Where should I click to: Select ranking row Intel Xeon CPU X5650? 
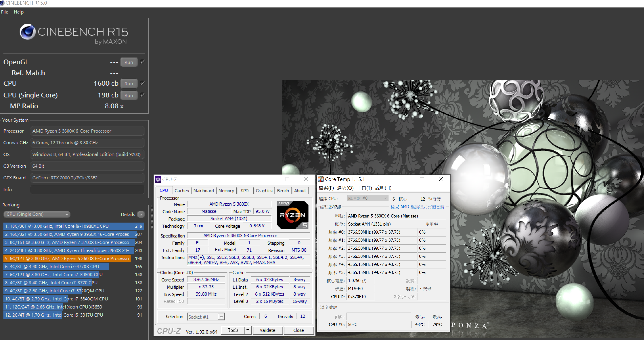click(x=73, y=307)
